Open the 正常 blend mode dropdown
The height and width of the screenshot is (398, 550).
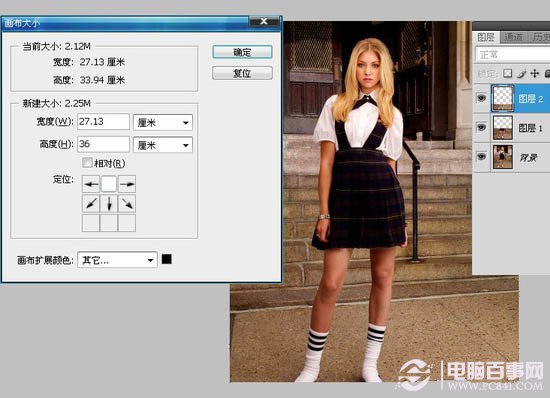click(x=513, y=55)
